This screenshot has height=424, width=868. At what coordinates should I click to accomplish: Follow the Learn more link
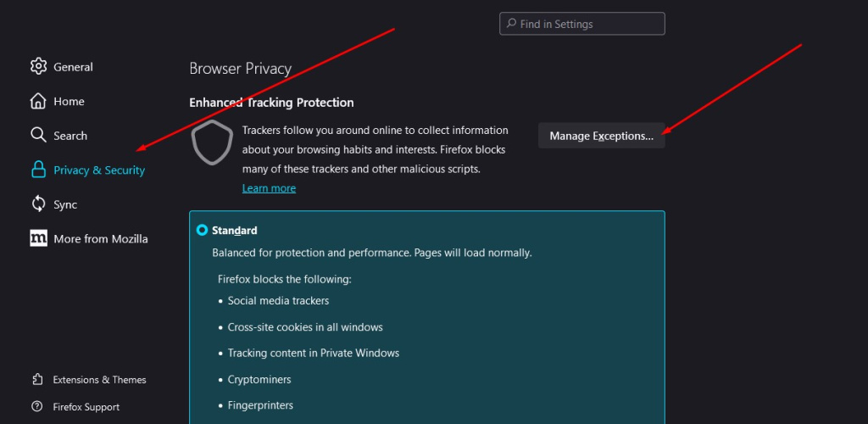[x=269, y=188]
